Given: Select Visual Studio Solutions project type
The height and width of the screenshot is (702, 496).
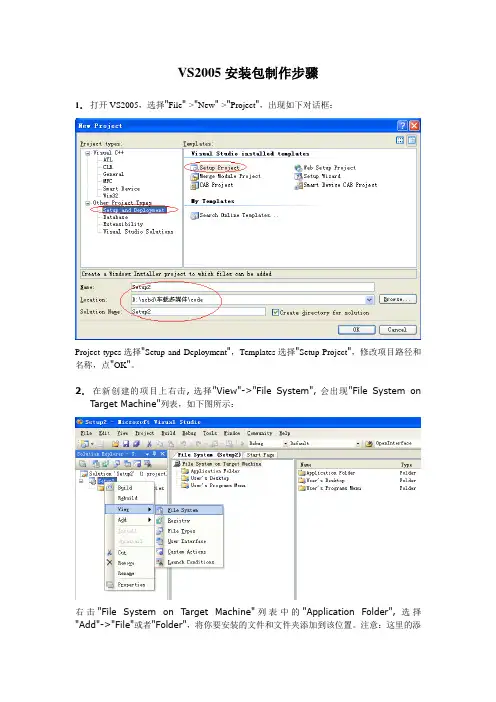Looking at the screenshot, I should pyautogui.click(x=138, y=232).
